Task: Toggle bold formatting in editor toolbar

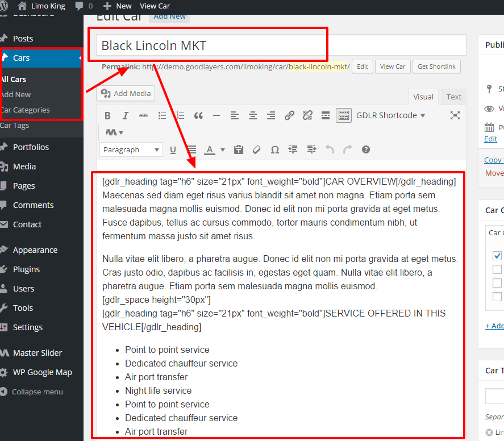Action: click(108, 116)
